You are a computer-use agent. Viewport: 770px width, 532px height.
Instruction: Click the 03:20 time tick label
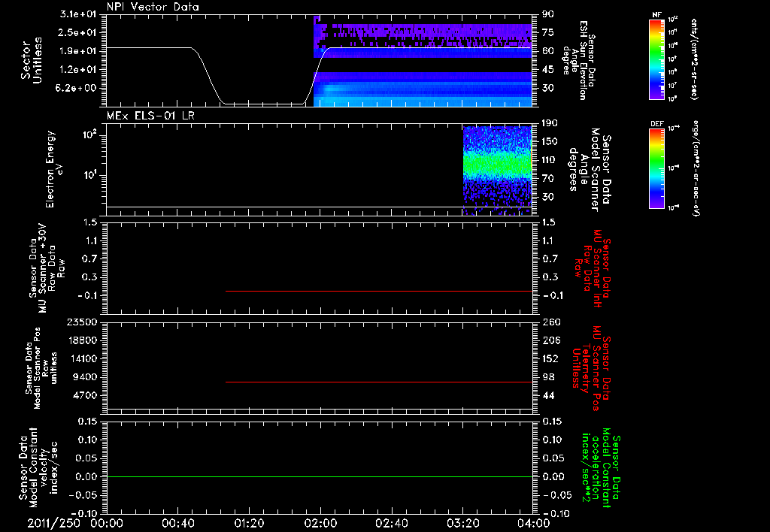point(462,523)
